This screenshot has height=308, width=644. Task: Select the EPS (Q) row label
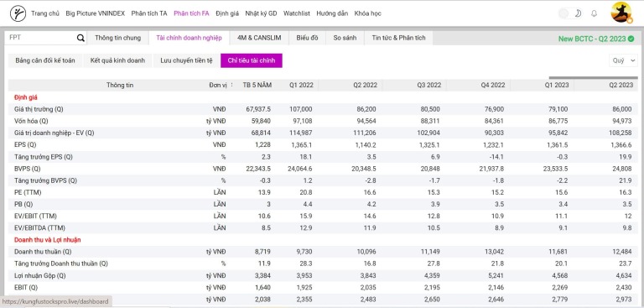coord(25,144)
